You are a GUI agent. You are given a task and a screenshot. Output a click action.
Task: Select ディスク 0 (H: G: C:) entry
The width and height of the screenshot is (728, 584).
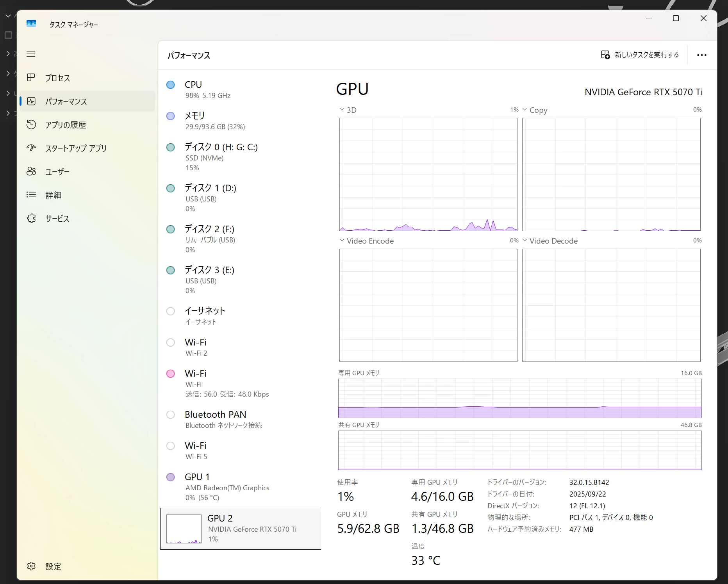tap(241, 157)
